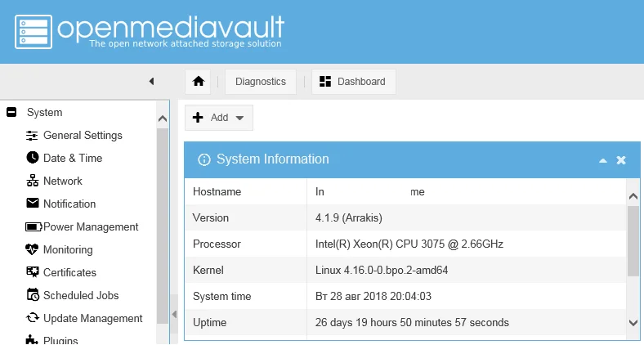Click the Certificates badge icon
Viewport: 644px width, 345px height.
click(32, 272)
